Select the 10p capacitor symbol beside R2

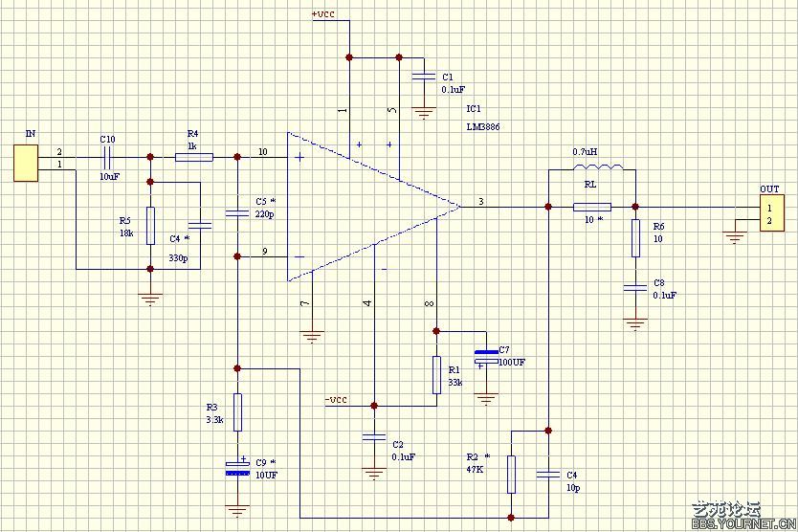pos(548,475)
